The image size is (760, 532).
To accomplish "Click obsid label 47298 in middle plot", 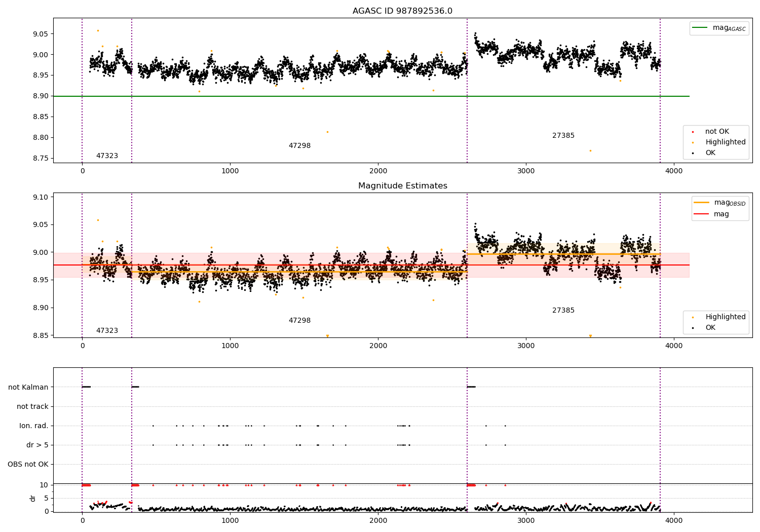I will click(x=299, y=321).
